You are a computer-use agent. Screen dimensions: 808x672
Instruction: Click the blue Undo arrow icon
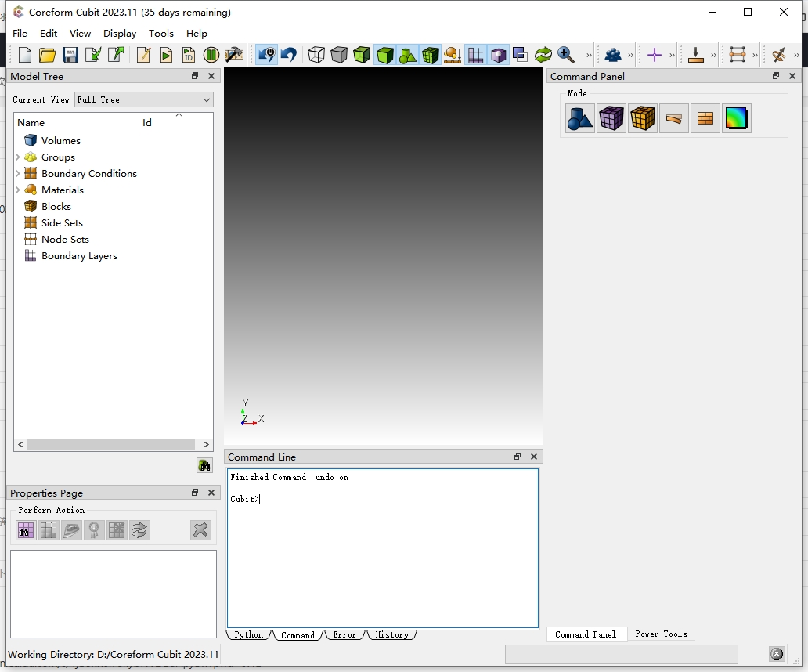(289, 55)
